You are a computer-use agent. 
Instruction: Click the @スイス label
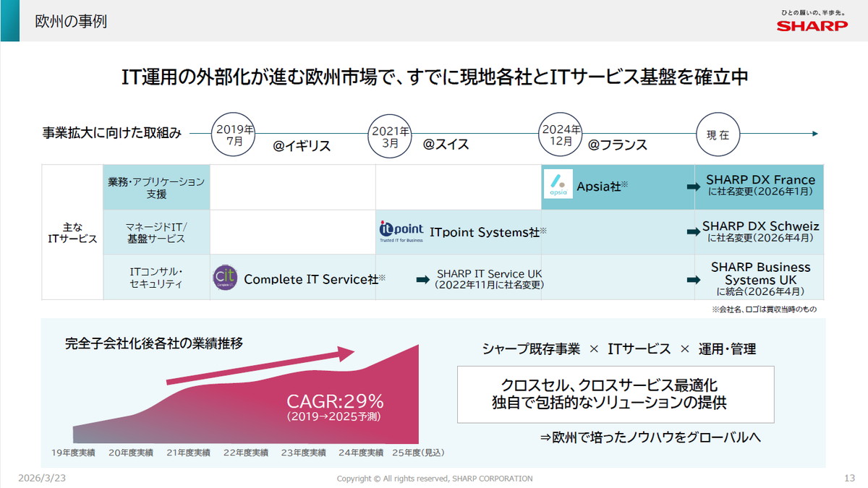[446, 144]
